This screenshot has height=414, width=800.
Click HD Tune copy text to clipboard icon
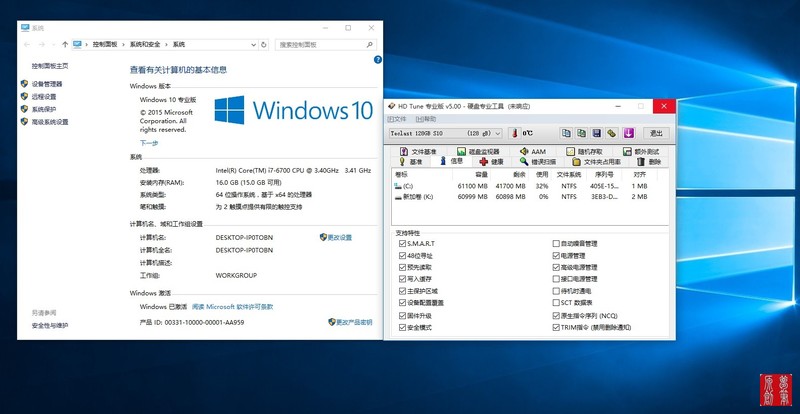tap(566, 133)
